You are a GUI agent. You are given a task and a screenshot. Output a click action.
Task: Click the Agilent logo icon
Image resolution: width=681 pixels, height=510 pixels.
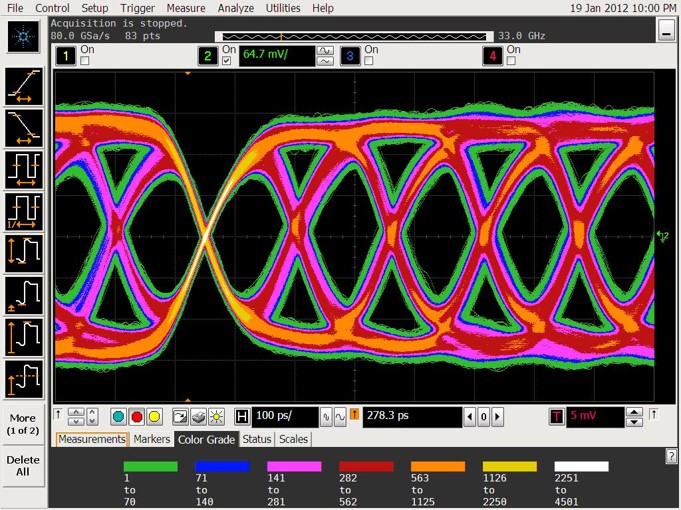coord(23,36)
